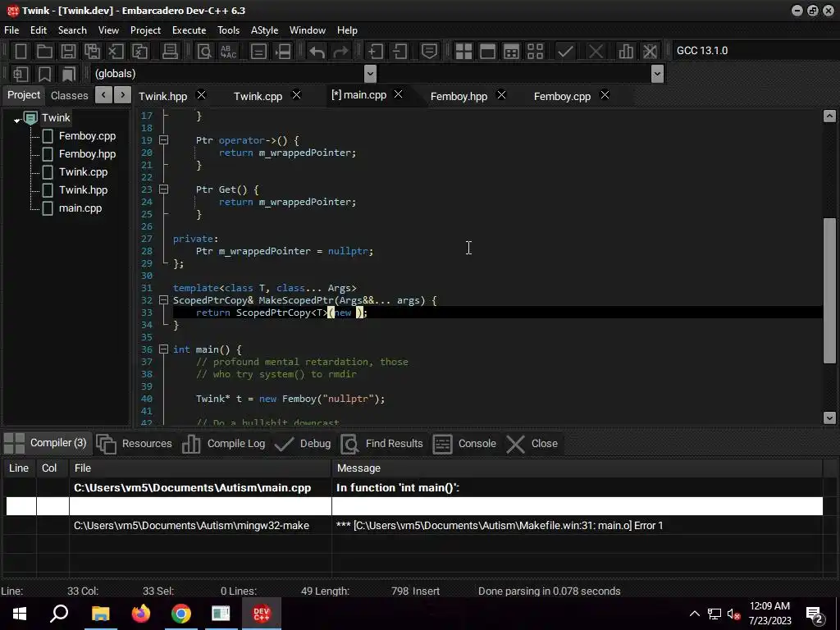Click the Delete profiling information icon
This screenshot has height=630, width=840.
pos(650,52)
